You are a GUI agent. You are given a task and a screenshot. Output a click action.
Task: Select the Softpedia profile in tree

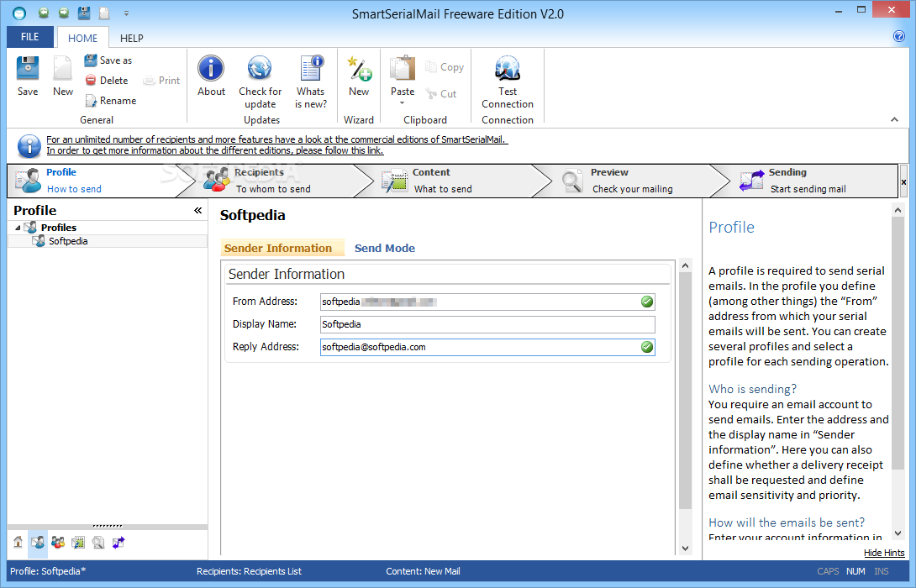pos(68,241)
